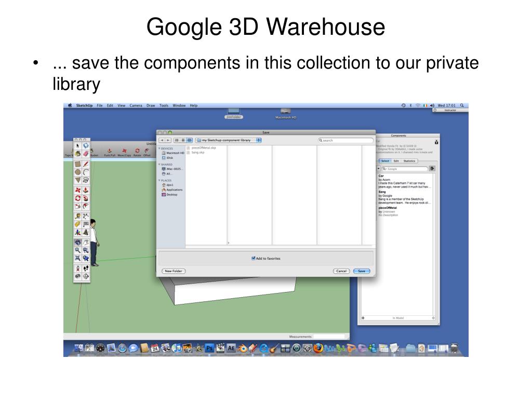
Task: Switch Save dialog to column view
Action: [x=189, y=140]
